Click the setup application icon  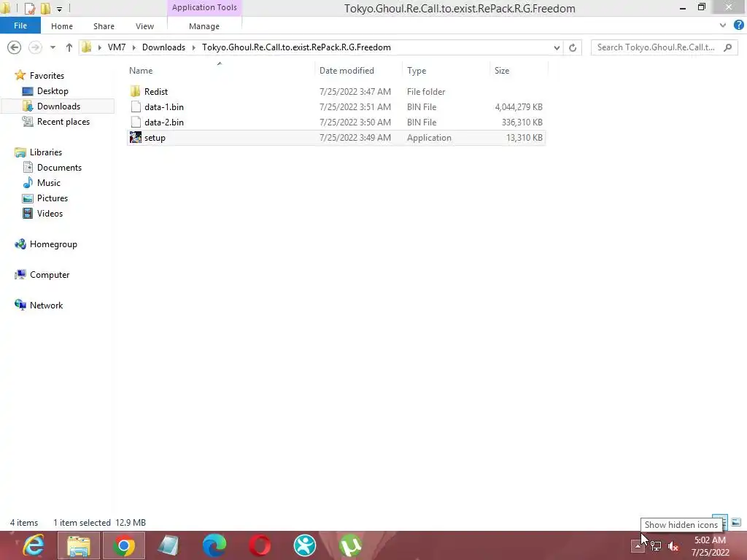click(x=136, y=138)
